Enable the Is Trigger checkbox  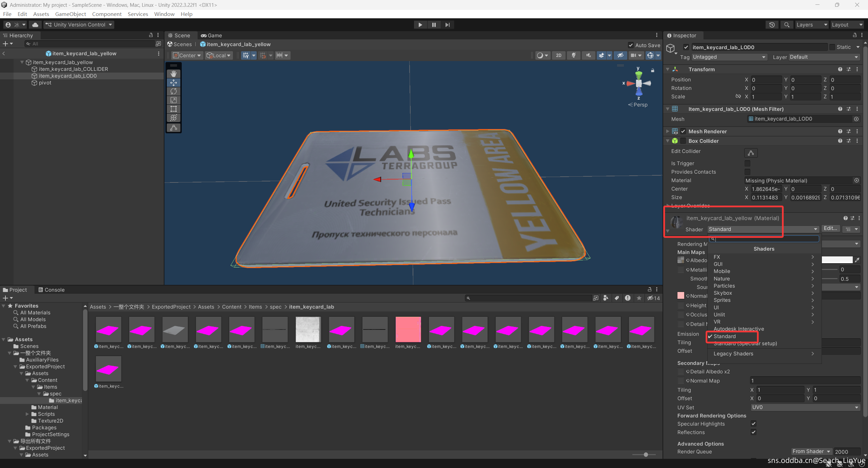pyautogui.click(x=747, y=163)
